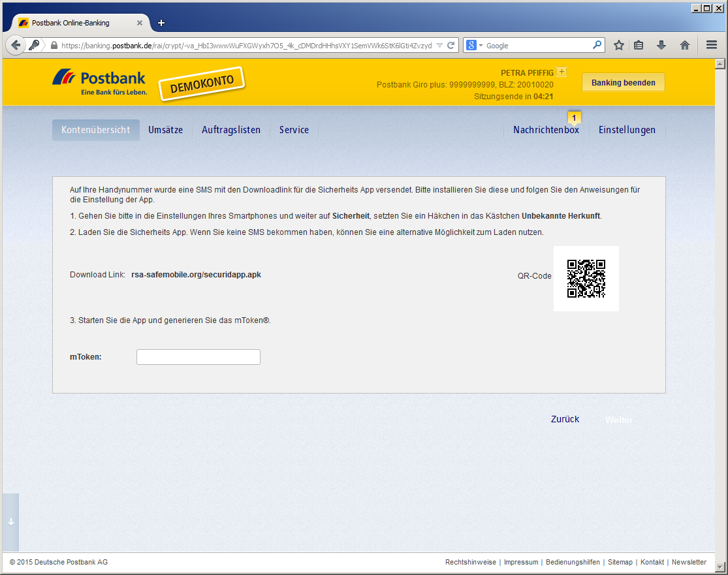
Task: Open the Service menu item
Action: [294, 130]
